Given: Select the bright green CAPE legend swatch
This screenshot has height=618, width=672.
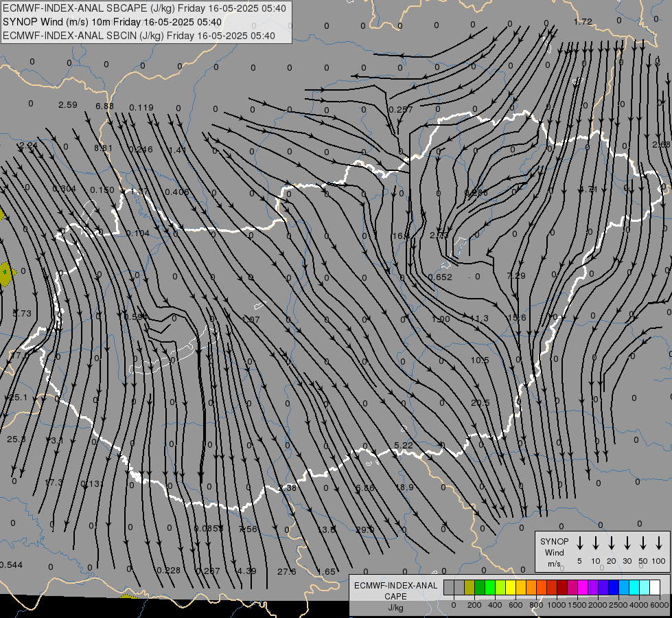Looking at the screenshot, I should 490,587.
